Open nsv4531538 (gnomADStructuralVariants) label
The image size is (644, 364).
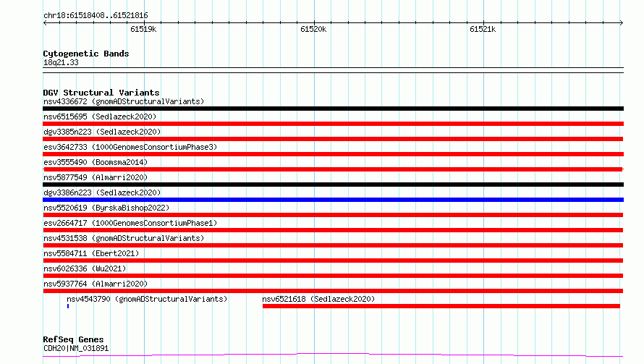(124, 238)
